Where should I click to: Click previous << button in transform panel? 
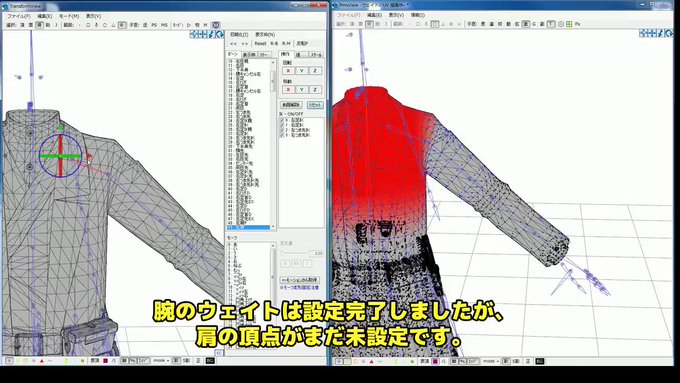(x=233, y=43)
